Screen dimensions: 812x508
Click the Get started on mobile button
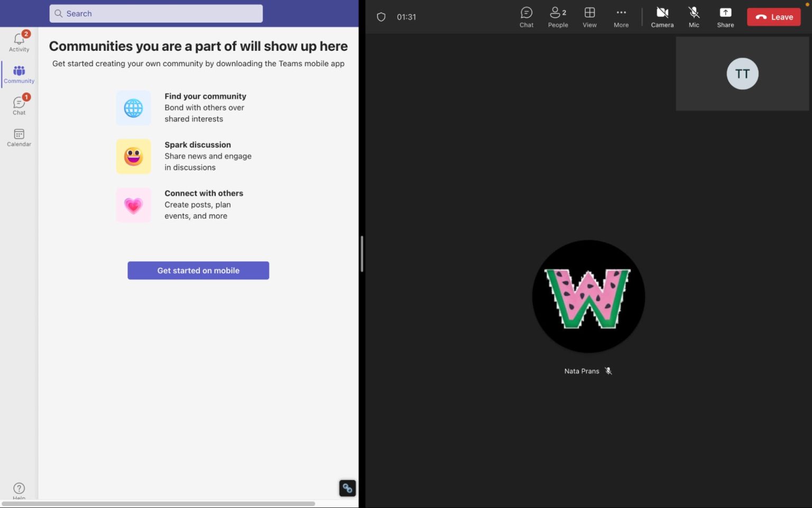198,270
